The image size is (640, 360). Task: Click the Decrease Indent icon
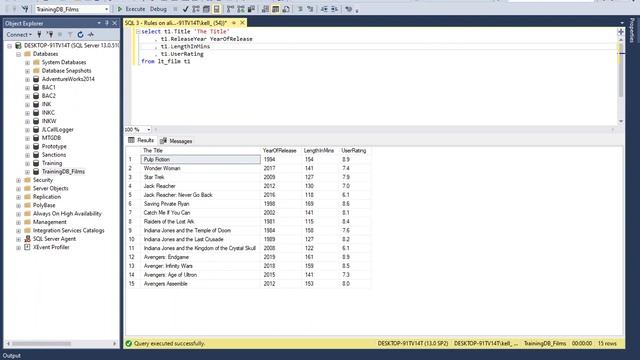point(324,9)
